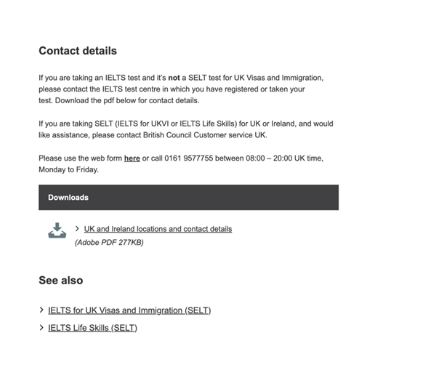Click chevron beside IELTS Life Skills link
422x374 pixels.
point(41,328)
